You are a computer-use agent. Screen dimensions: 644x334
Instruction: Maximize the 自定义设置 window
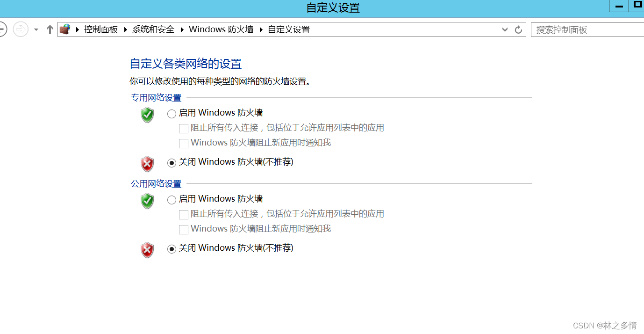coord(637,6)
